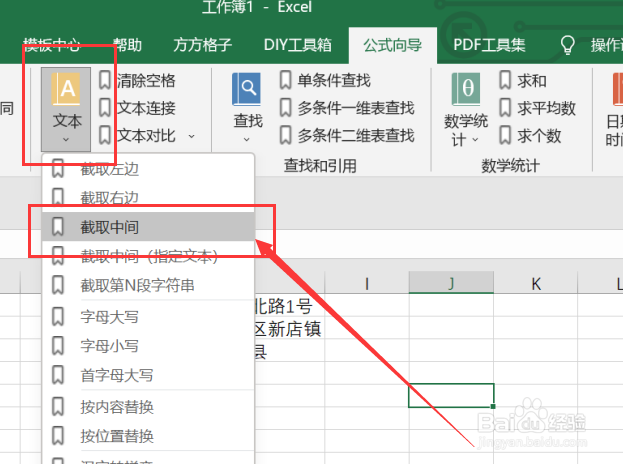Click the 清除空格 bookmark icon

104,80
